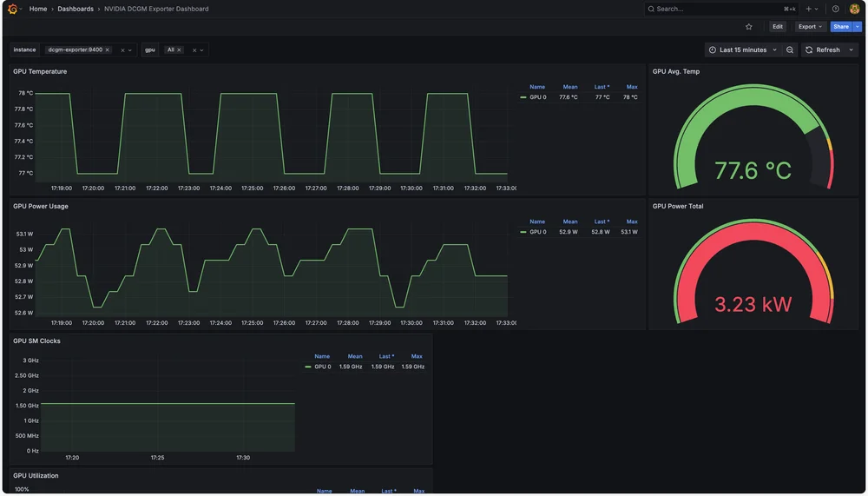
Task: Open the Grafana logo menu
Action: point(12,9)
